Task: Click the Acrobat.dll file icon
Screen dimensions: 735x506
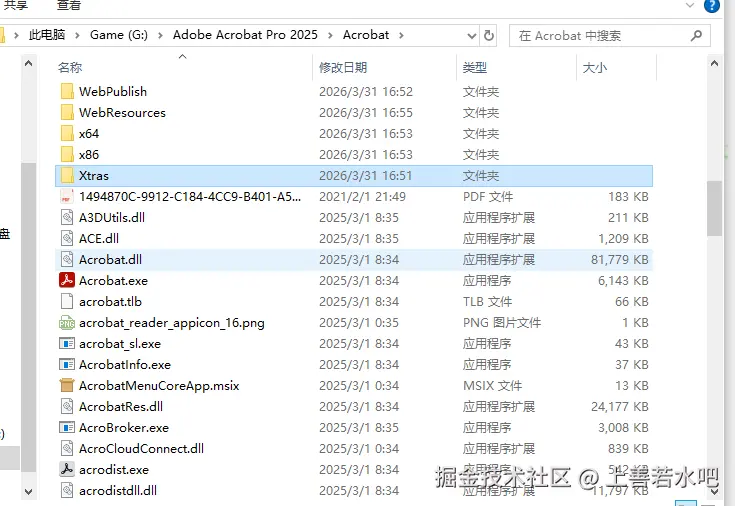Action: [x=67, y=260]
